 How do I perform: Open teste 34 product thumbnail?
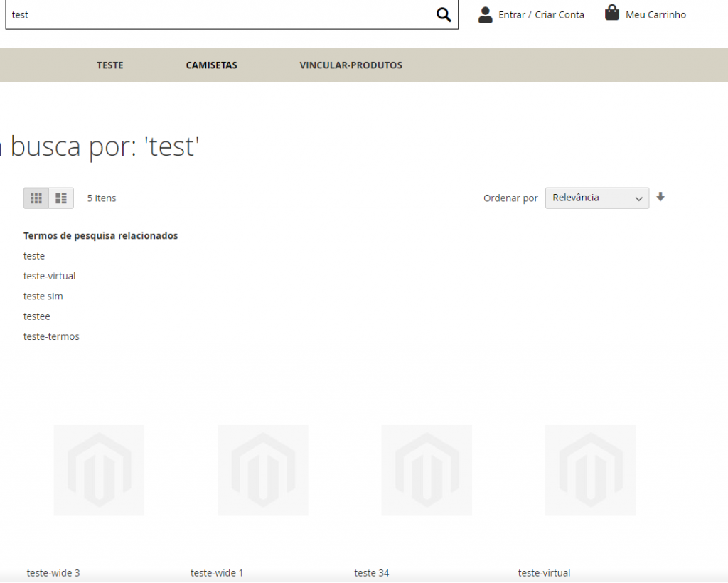[x=427, y=470]
